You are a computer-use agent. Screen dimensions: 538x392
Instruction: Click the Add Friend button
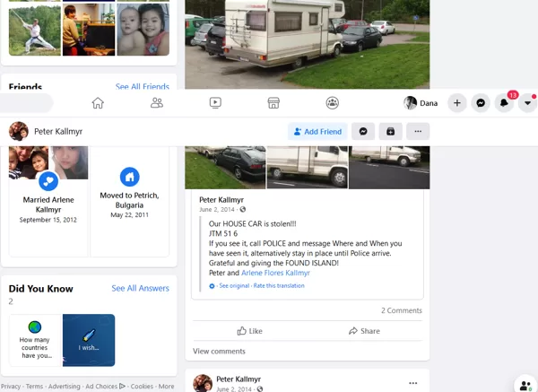coord(317,132)
